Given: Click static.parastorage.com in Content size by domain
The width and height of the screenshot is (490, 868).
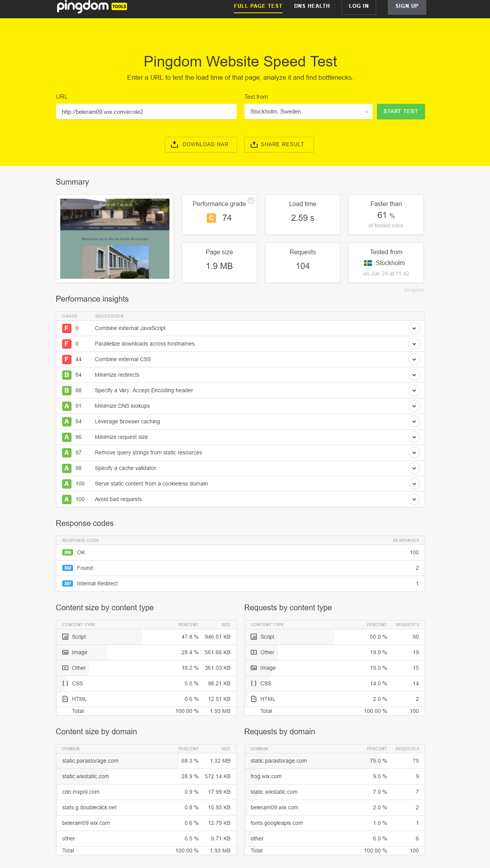Looking at the screenshot, I should point(90,761).
